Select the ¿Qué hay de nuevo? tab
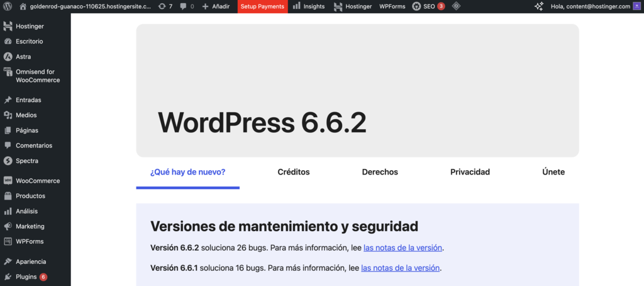The height and width of the screenshot is (286, 644). [187, 172]
